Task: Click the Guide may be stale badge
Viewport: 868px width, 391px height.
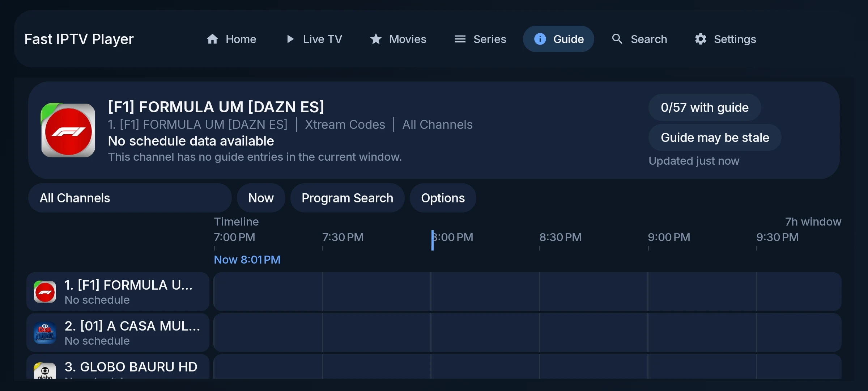Action: [x=715, y=138]
